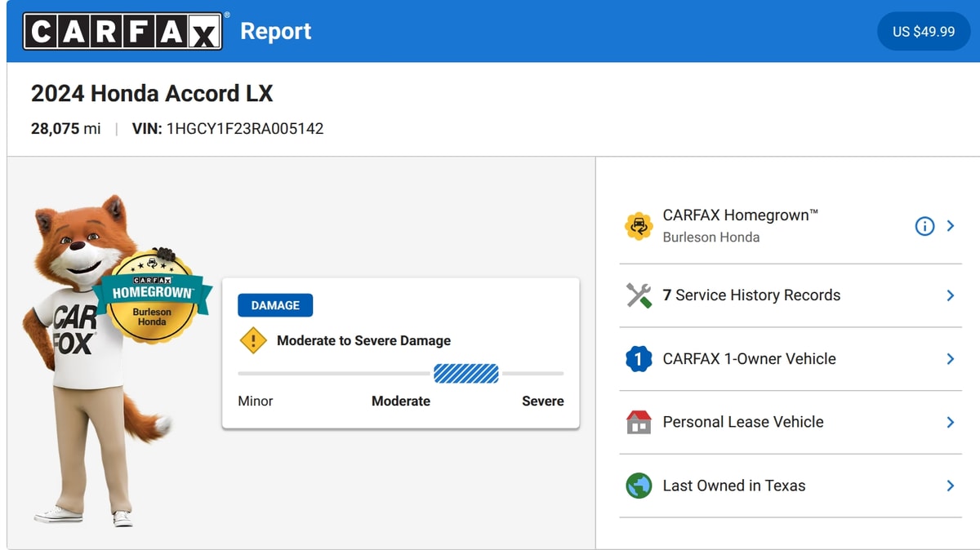
Task: Click the CARFAX Homegrown sun-car icon
Action: pyautogui.click(x=639, y=226)
